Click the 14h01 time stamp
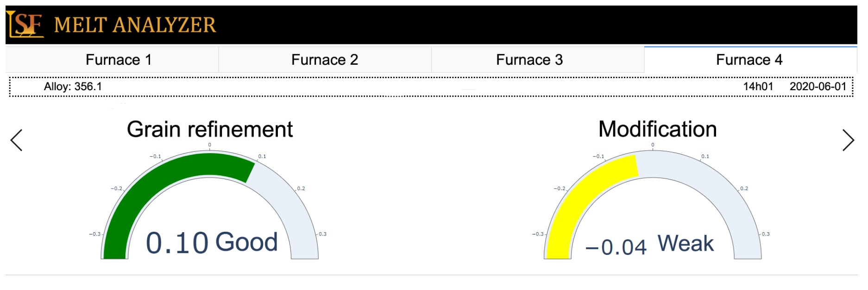This screenshot has width=868, height=290. point(758,86)
